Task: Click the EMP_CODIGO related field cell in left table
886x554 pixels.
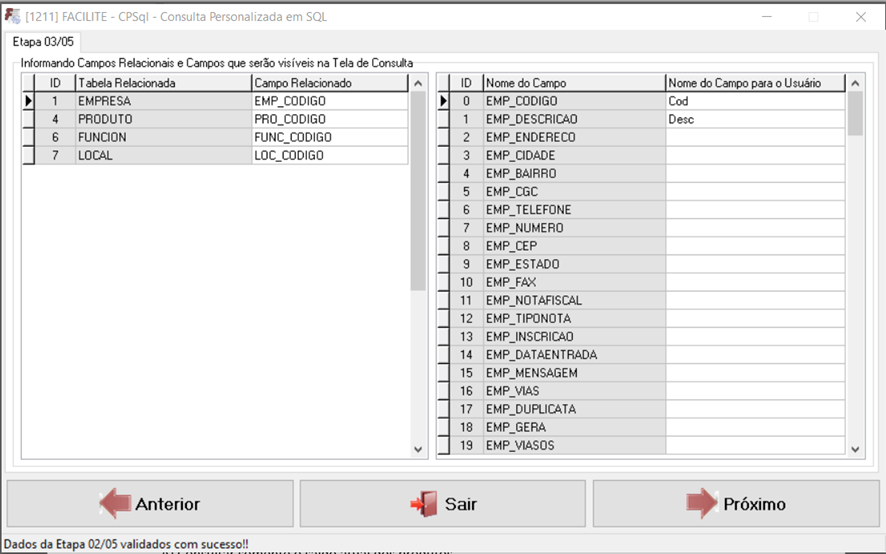Action: point(329,101)
